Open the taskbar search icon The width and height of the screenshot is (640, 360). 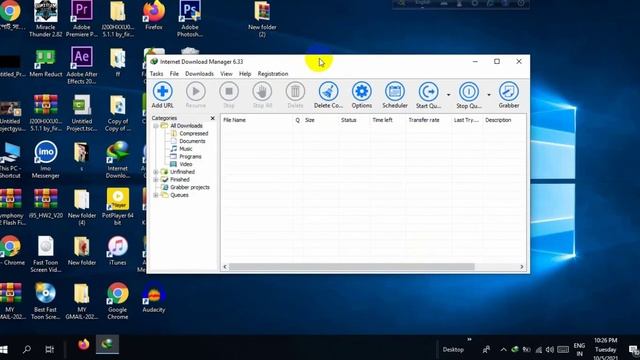pyautogui.click(x=27, y=349)
